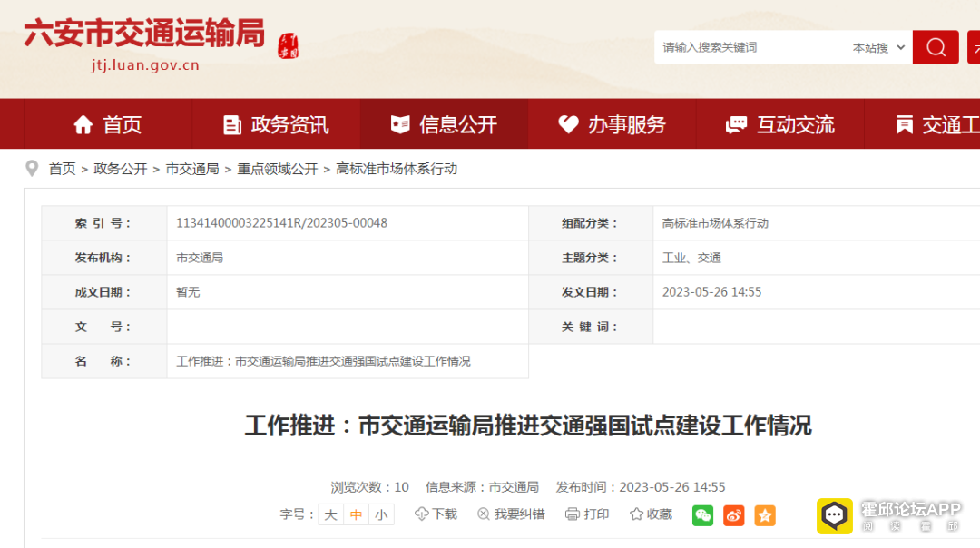Click the 发文日期 value 2023-05-26 14:55
980x548 pixels.
coord(711,292)
